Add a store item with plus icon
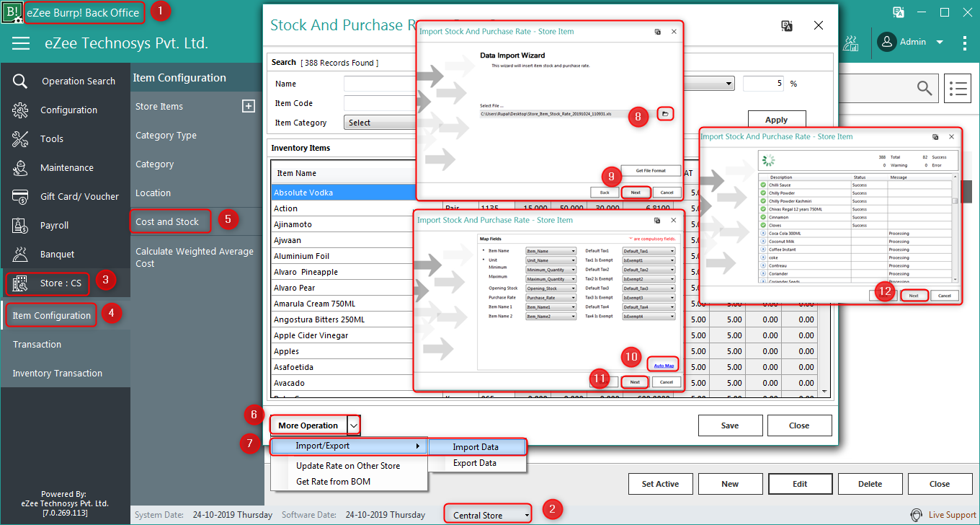Image resolution: width=980 pixels, height=525 pixels. tap(248, 106)
